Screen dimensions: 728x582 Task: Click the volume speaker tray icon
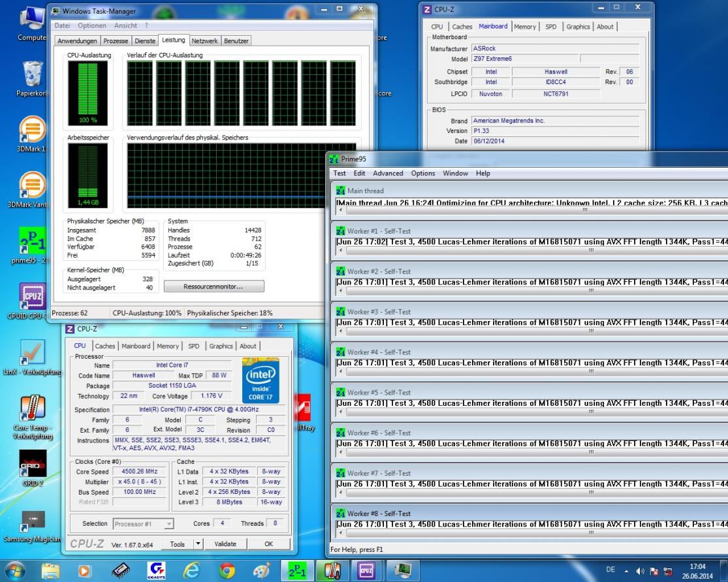(x=641, y=571)
